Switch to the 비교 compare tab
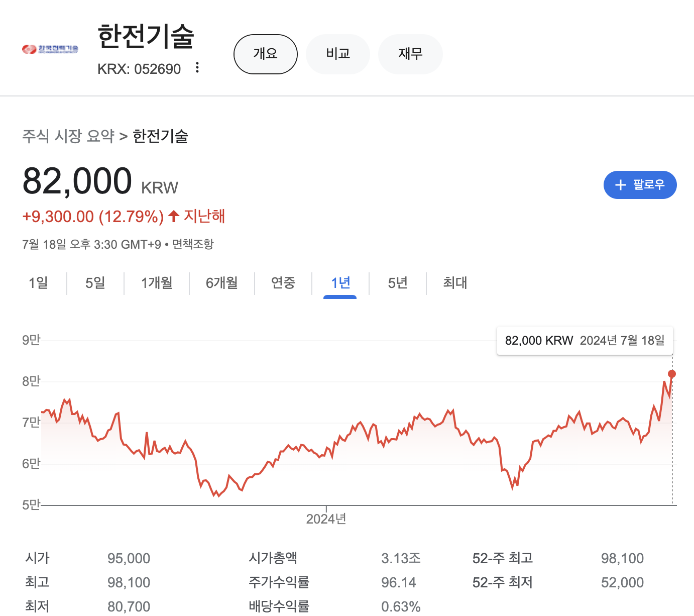This screenshot has height=616, width=694. 338,54
